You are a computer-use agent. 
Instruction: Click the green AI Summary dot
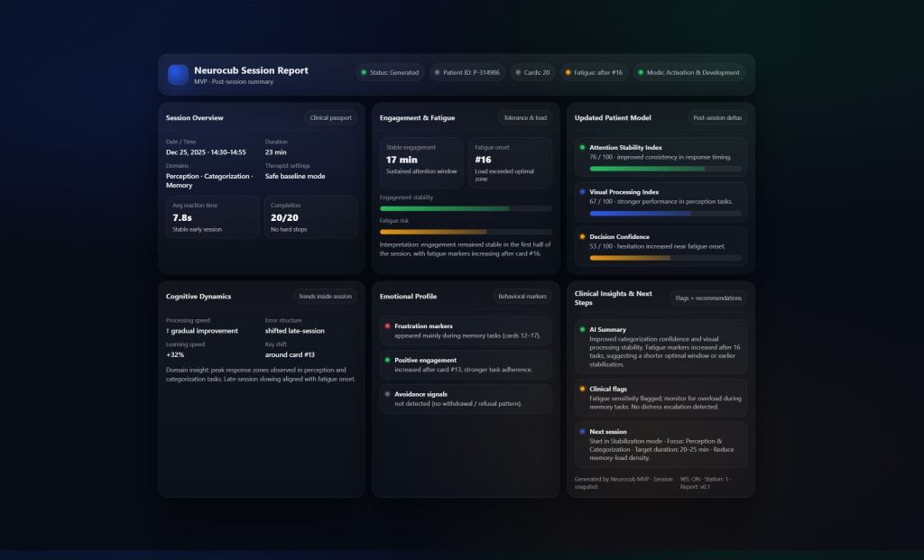[x=582, y=329]
